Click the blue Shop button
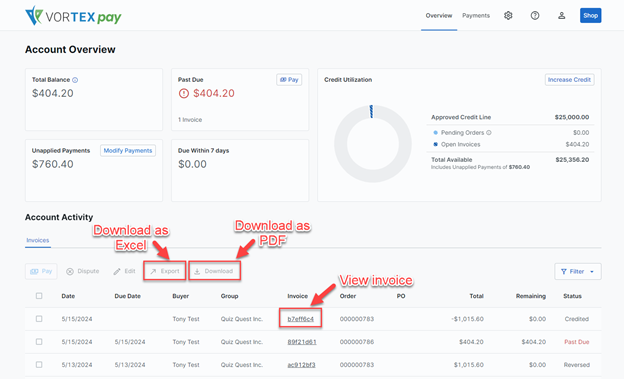This screenshot has width=624, height=379. (x=591, y=16)
